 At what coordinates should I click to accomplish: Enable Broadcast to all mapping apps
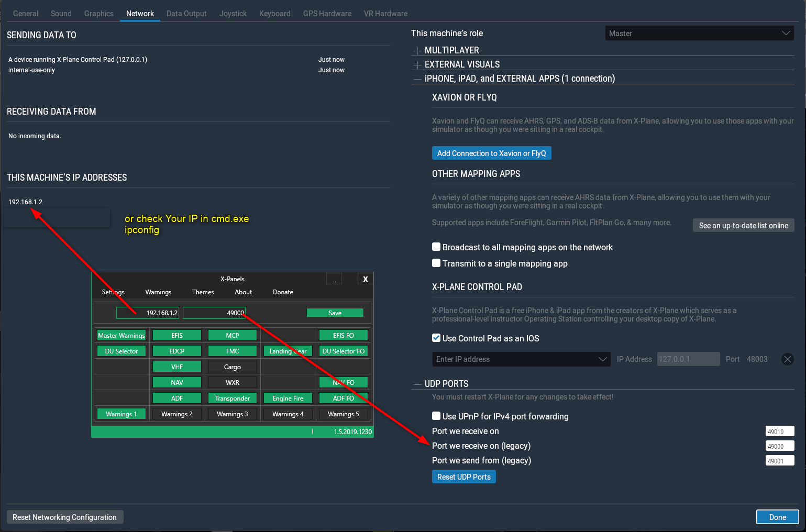[x=436, y=247]
